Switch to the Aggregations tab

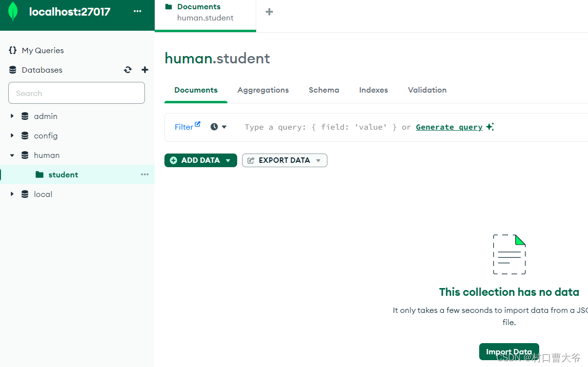coord(263,90)
